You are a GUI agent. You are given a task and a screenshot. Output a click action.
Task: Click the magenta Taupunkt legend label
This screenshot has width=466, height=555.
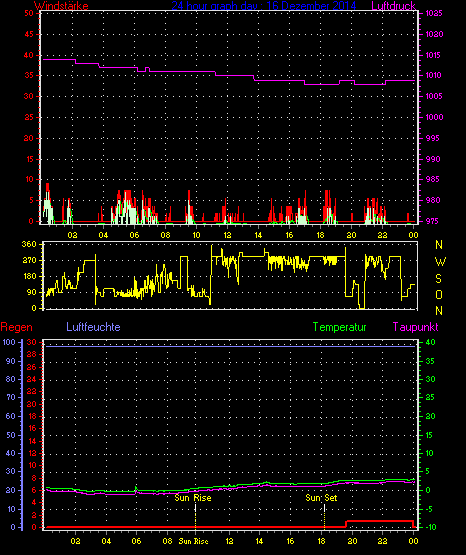[x=415, y=327]
